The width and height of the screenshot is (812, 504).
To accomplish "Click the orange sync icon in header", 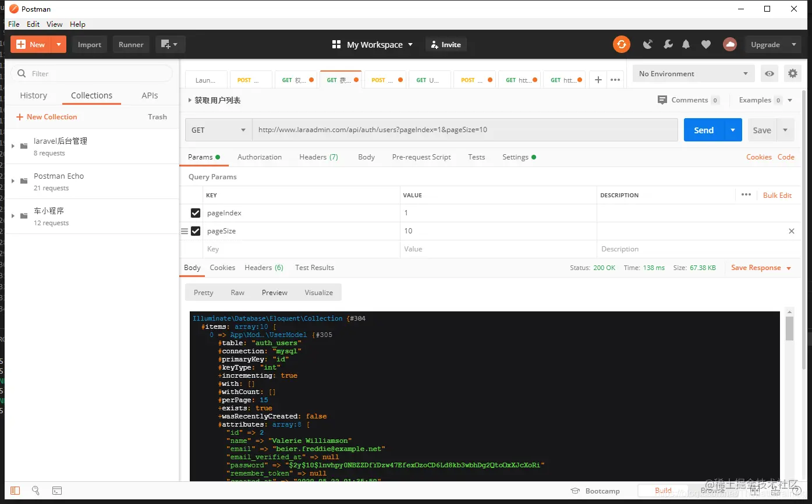I will pos(621,44).
